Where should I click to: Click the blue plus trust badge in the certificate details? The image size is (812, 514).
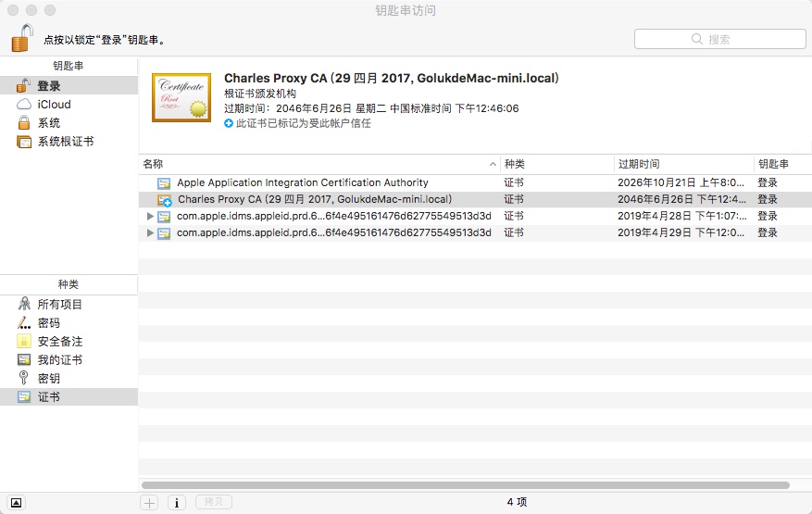click(229, 123)
